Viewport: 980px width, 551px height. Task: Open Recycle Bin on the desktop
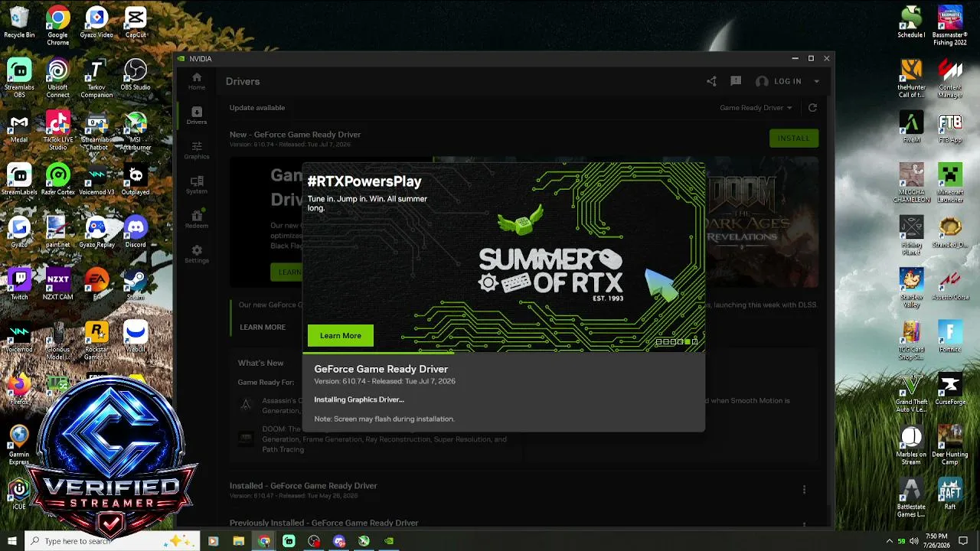19,23
